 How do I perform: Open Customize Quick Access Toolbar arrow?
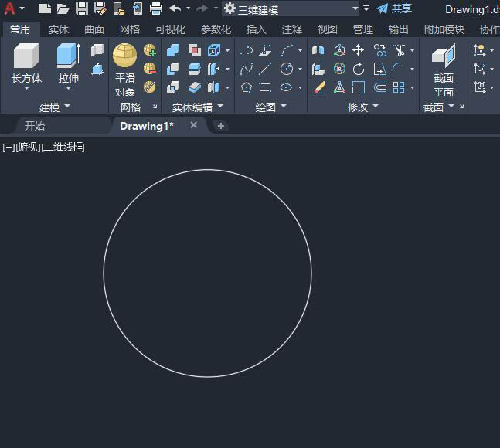(x=366, y=8)
